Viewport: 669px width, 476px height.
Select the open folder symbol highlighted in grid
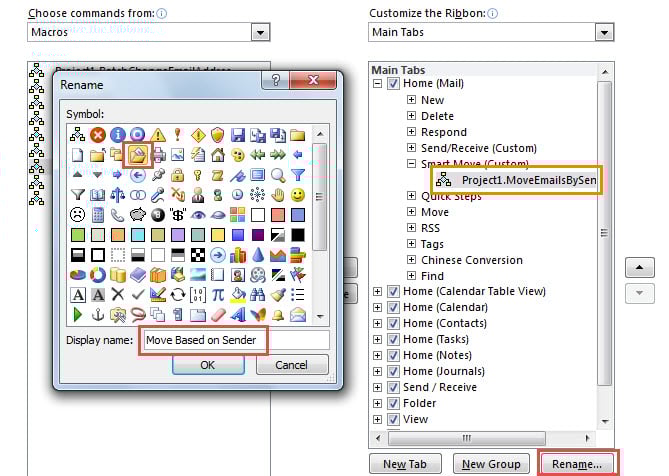coord(138,154)
